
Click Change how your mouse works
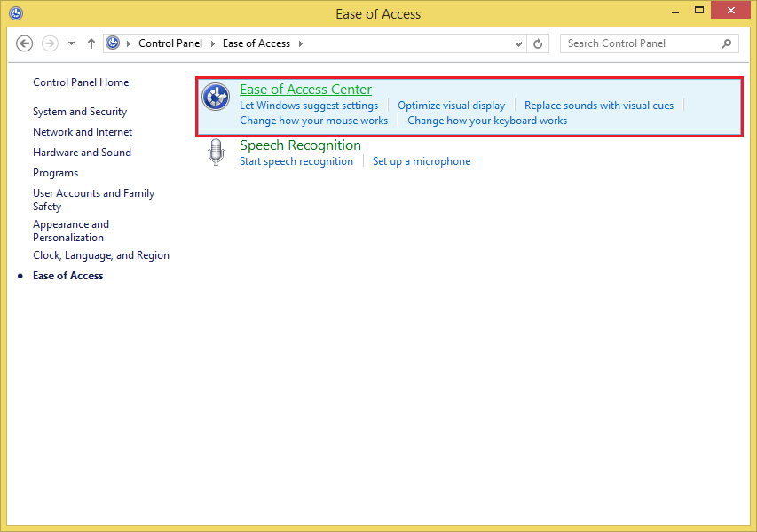point(314,121)
